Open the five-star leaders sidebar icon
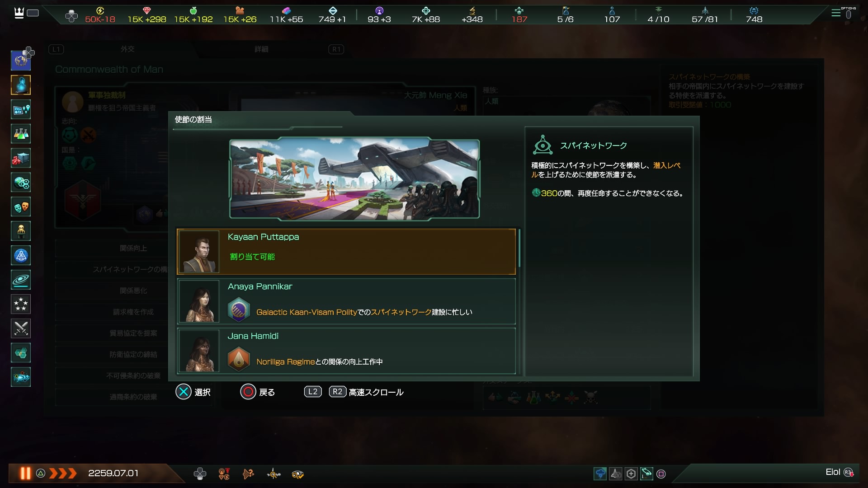Viewport: 868px width, 488px height. point(21,304)
